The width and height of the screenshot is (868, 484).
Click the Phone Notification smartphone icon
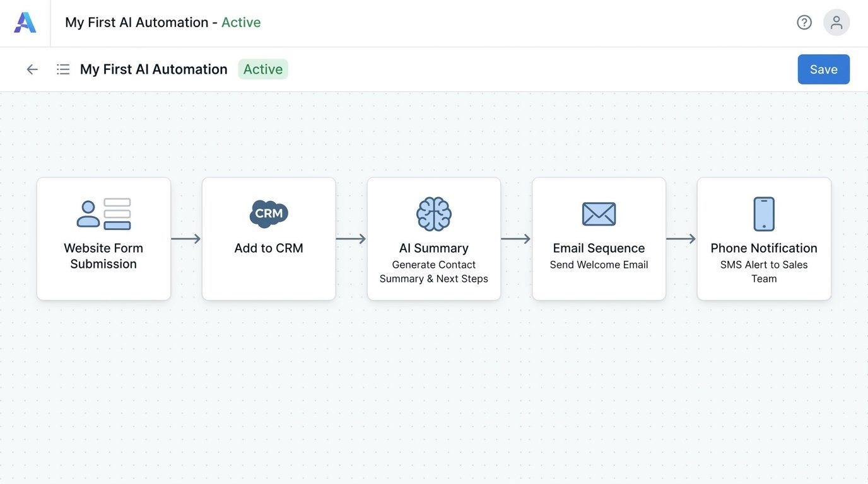click(x=764, y=214)
